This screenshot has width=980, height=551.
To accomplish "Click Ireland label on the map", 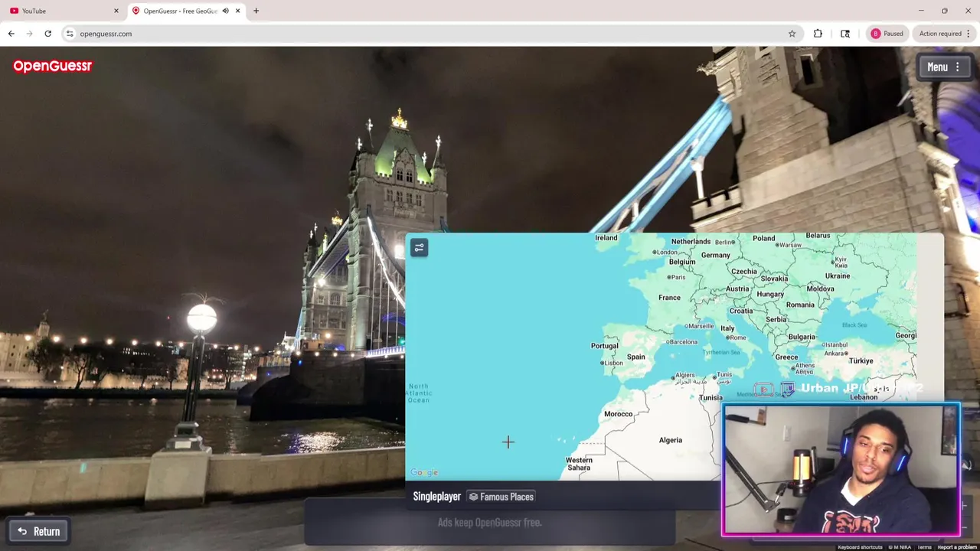I will [606, 238].
